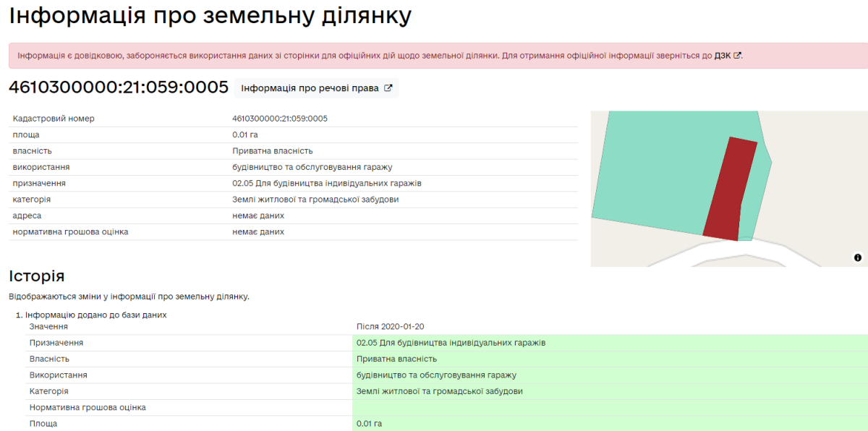The width and height of the screenshot is (868, 431).
Task: Select the Приватна власність value in the top table
Action: click(x=272, y=151)
